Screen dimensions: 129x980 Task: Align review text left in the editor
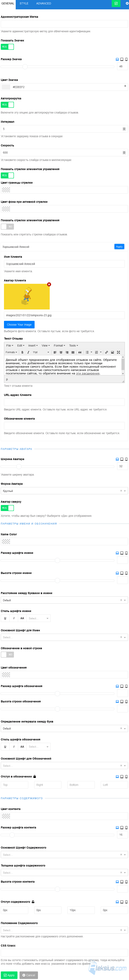tap(55, 352)
